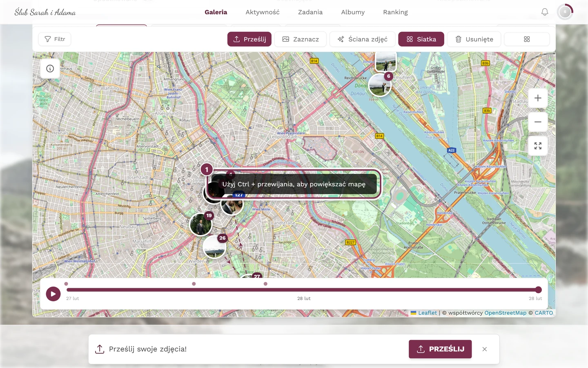The height and width of the screenshot is (368, 588).
Task: Click the PRZEŚLIJ button in the banner
Action: point(440,349)
